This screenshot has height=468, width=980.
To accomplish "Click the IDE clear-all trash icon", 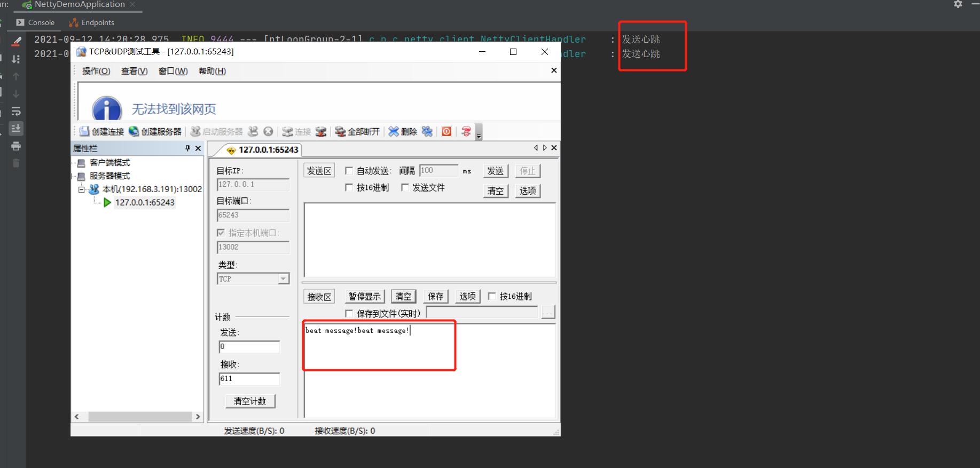I will 16,163.
